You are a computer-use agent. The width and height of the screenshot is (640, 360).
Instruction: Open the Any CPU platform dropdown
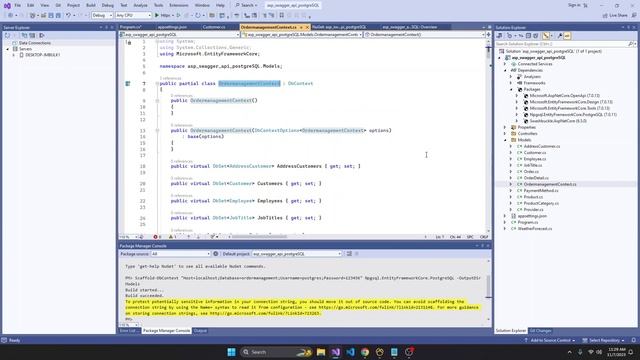pos(133,16)
